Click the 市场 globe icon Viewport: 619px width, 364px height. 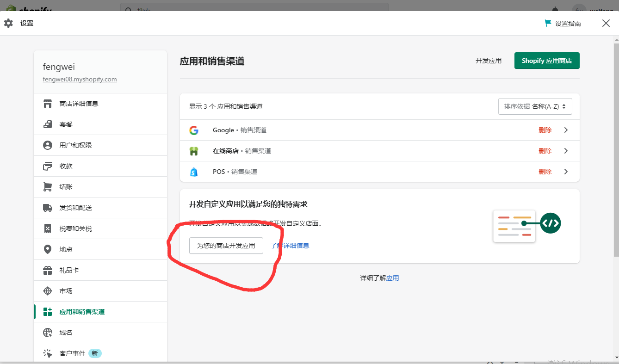pos(48,291)
